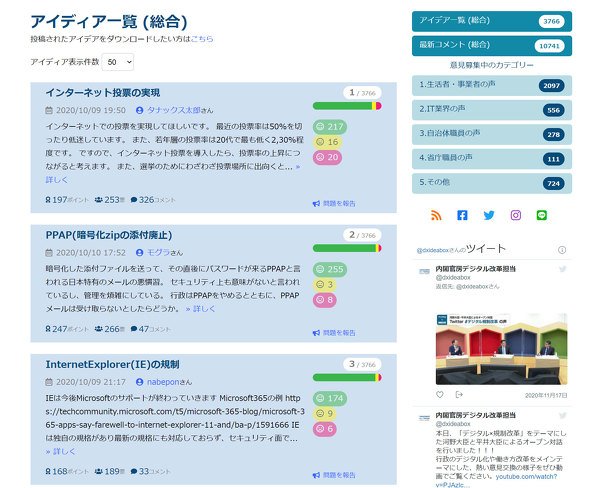Screen dimensions: 590x488
Task: Open idea PPAP(暗号化zipの添付廃止)
Action: pyautogui.click(x=109, y=235)
